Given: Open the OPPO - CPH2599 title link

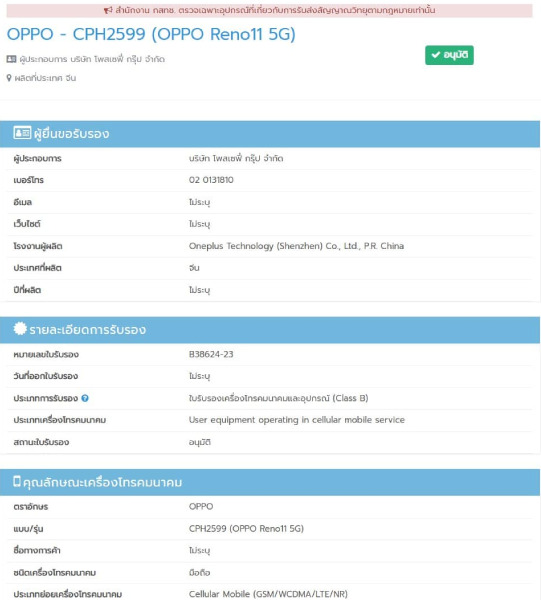Looking at the screenshot, I should point(151,34).
